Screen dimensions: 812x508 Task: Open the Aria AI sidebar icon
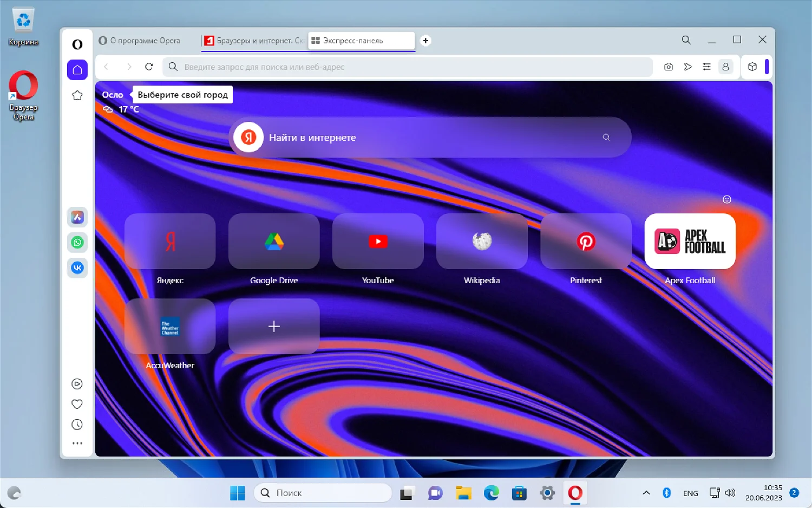coord(77,217)
